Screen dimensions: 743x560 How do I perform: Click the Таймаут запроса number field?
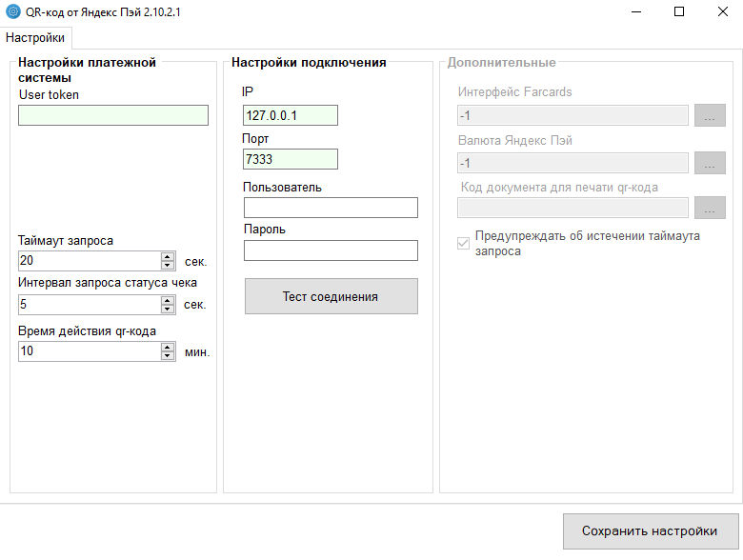(89, 261)
